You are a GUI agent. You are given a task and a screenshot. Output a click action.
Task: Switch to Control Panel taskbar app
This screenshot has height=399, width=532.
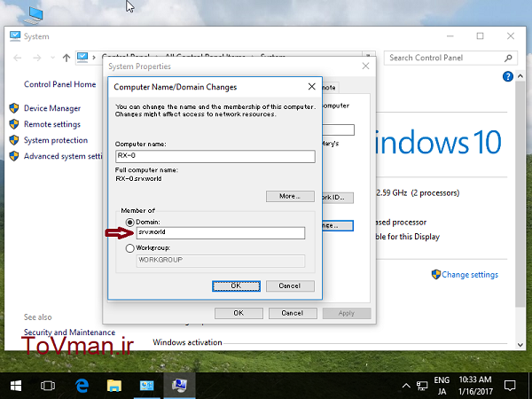(146, 386)
